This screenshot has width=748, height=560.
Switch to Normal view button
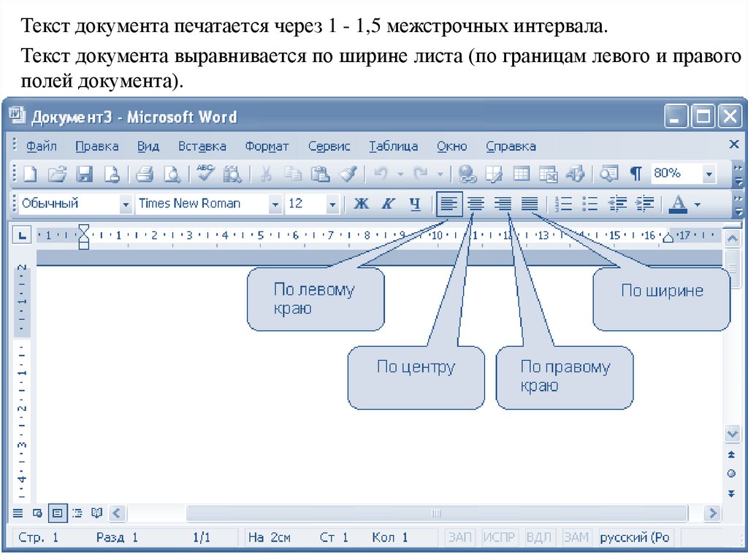[x=18, y=513]
